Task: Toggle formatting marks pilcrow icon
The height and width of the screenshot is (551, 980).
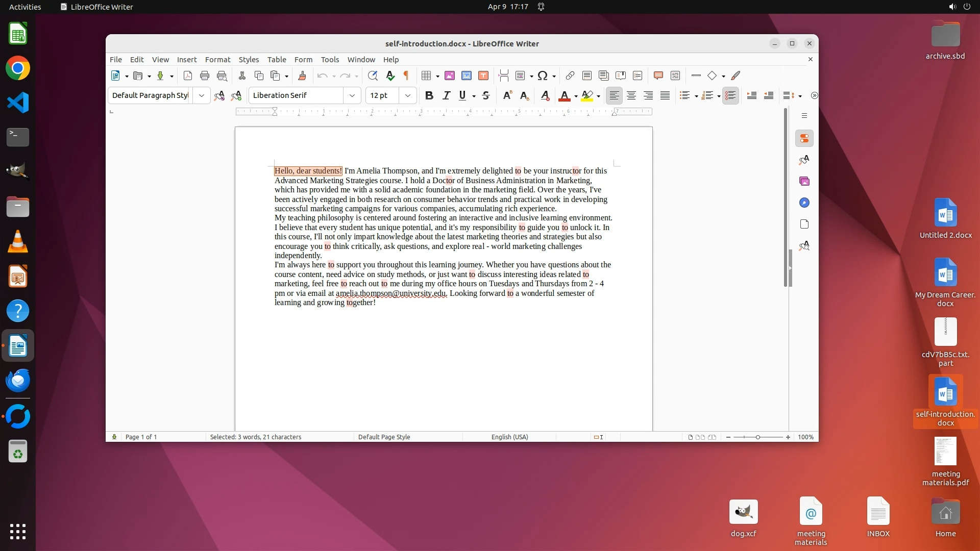Action: pyautogui.click(x=406, y=76)
